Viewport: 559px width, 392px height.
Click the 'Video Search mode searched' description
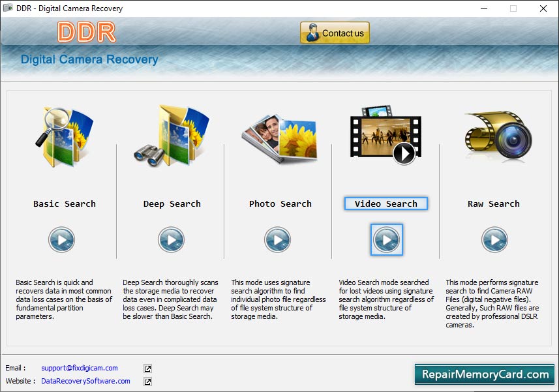click(386, 299)
